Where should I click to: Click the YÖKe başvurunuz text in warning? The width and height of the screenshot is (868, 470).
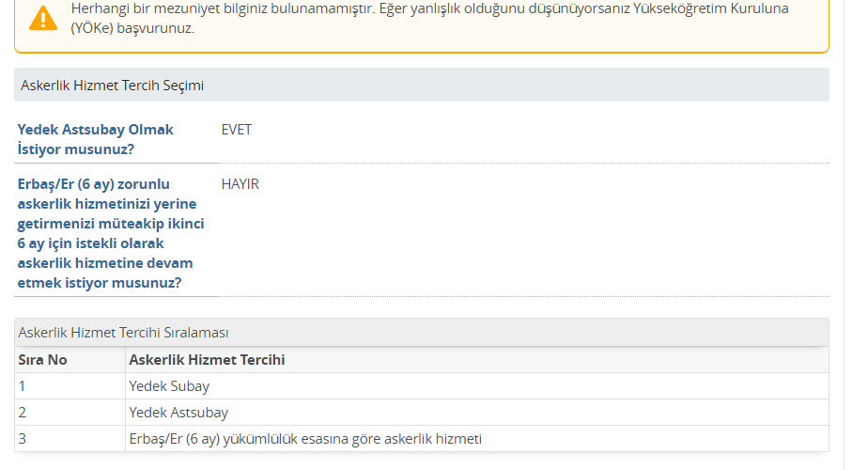[x=132, y=28]
